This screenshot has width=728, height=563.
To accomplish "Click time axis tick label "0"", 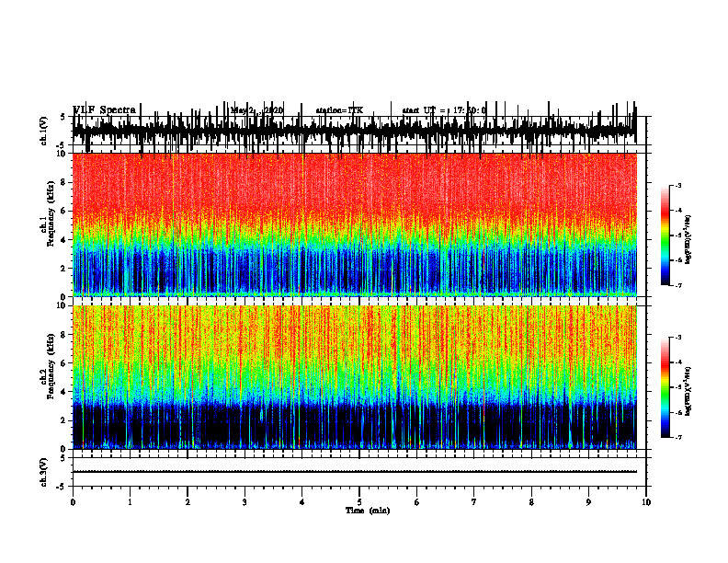I will tap(73, 502).
